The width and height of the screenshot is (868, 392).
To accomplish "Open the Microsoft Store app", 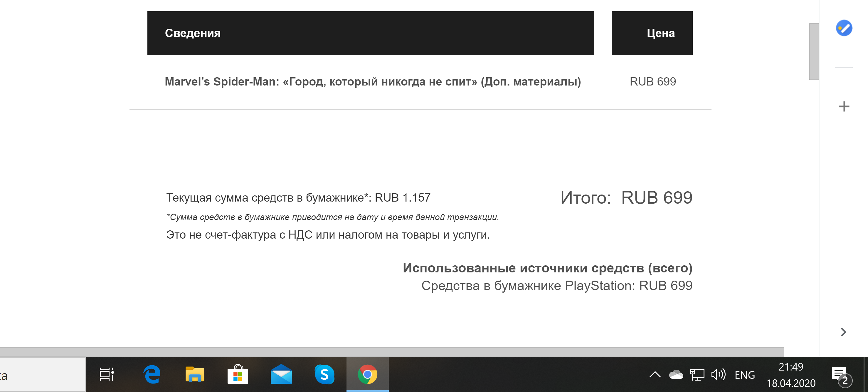I will click(x=238, y=374).
